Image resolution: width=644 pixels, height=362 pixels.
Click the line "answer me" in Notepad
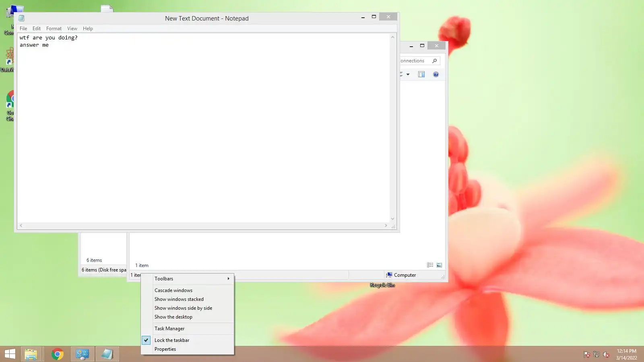(34, 45)
